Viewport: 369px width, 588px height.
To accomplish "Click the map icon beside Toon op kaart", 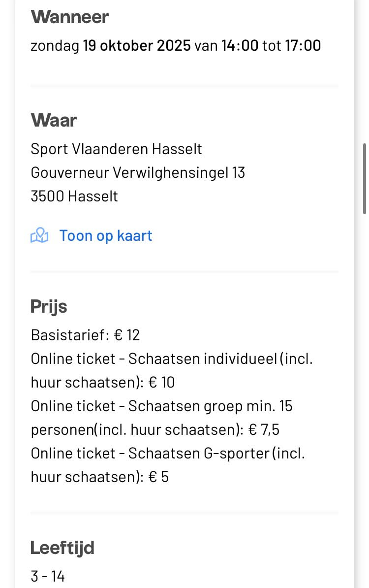I will (39, 236).
